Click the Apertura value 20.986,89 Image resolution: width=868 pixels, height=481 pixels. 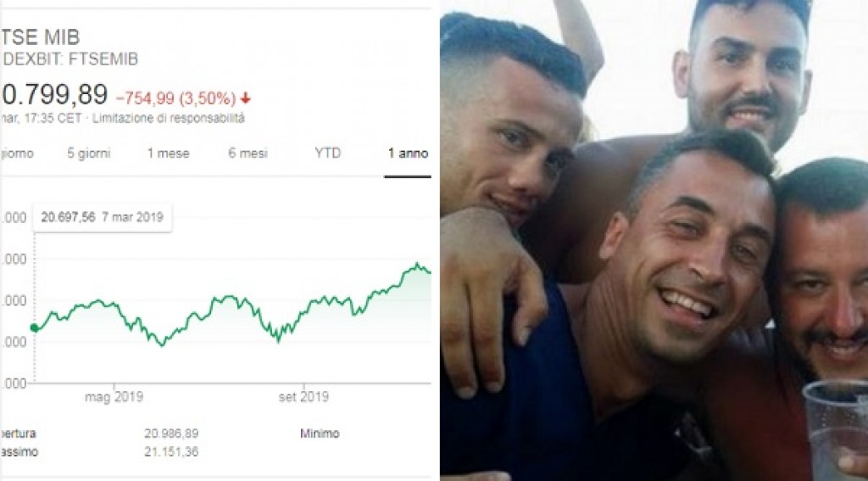pyautogui.click(x=171, y=433)
